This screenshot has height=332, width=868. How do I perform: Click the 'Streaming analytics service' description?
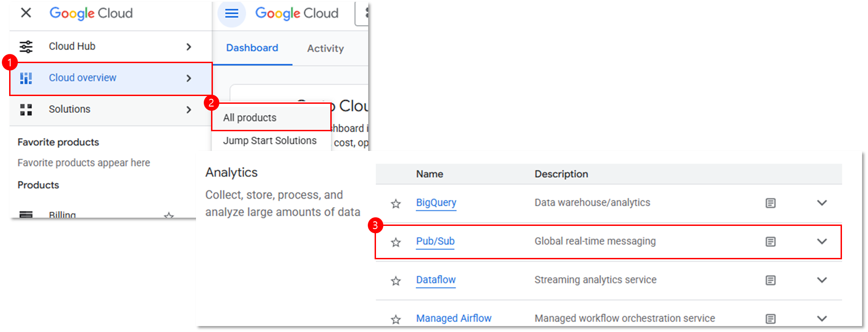[x=596, y=279]
